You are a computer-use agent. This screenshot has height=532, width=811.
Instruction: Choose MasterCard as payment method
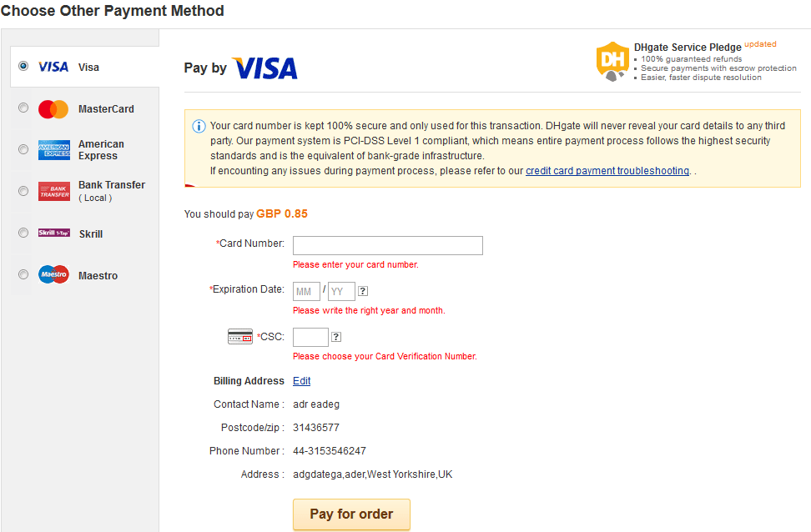[24, 108]
